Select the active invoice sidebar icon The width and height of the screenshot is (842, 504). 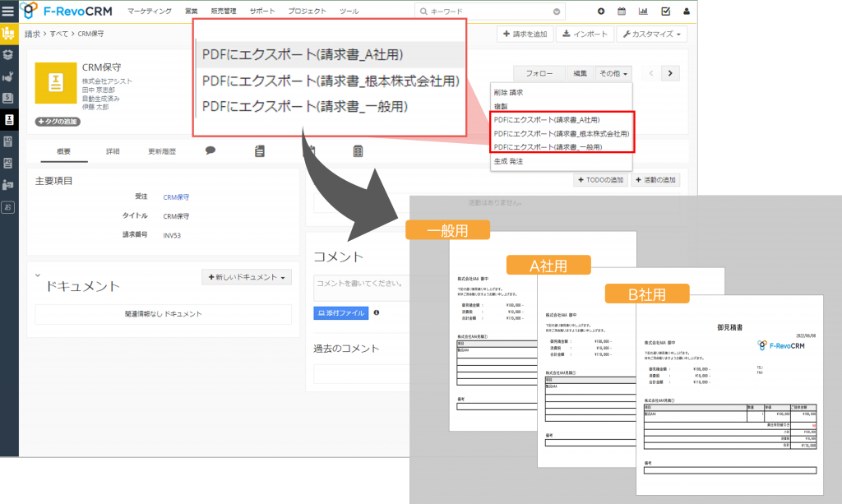(x=8, y=120)
